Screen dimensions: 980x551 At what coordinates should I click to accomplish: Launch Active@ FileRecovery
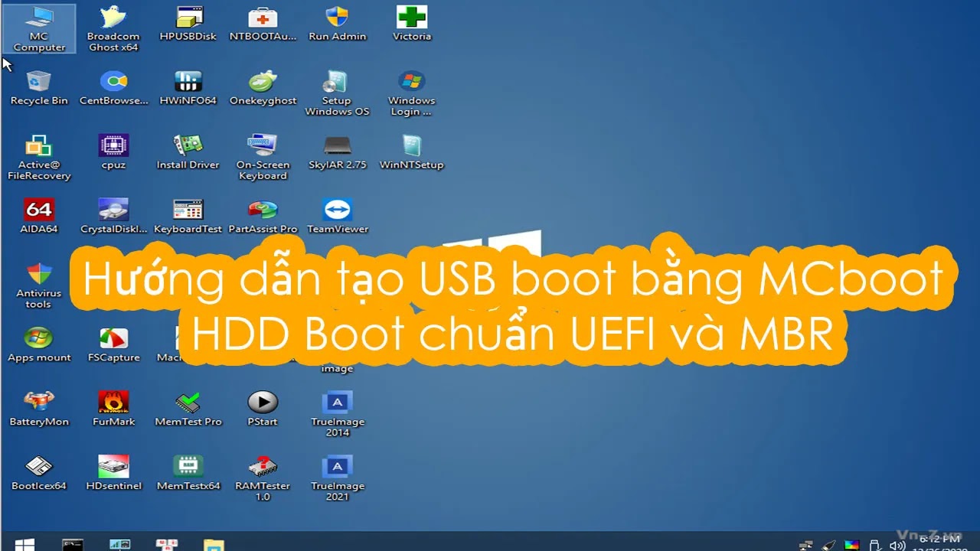[x=39, y=157]
